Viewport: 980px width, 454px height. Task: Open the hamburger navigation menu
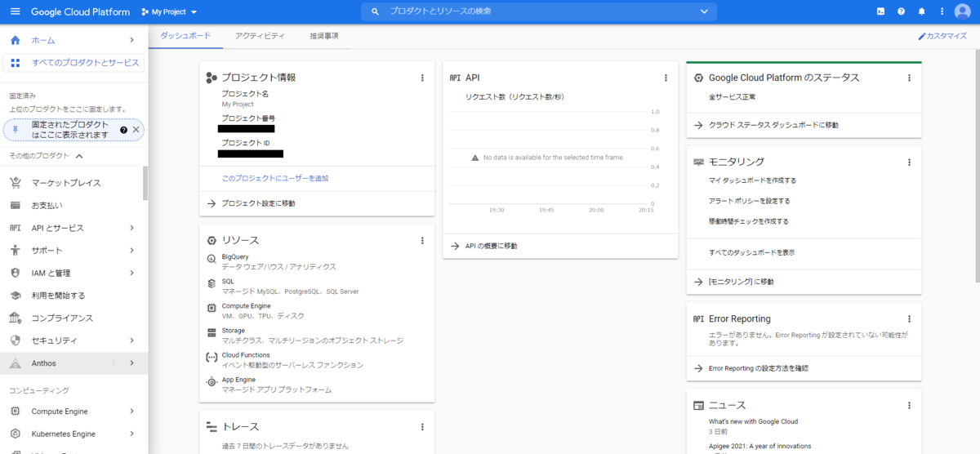(15, 12)
